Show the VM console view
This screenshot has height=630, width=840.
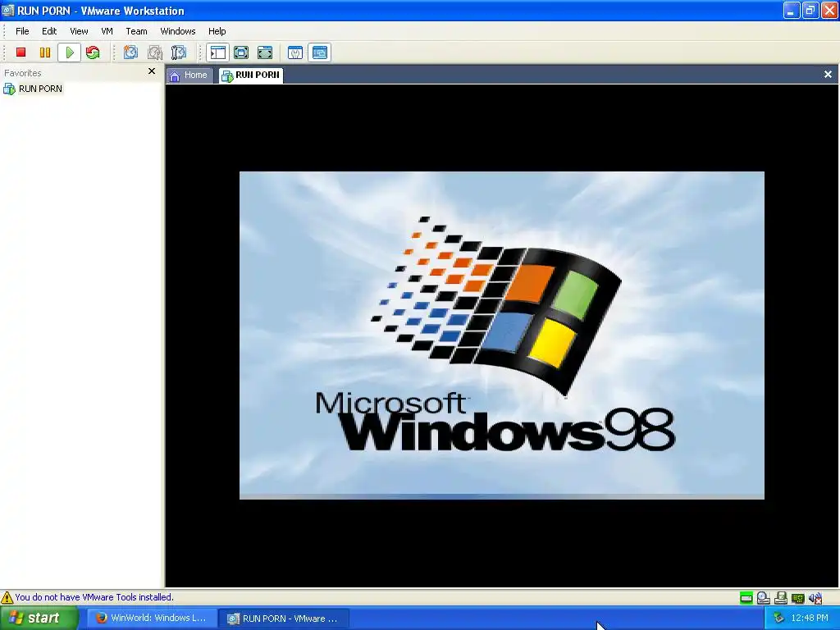click(319, 52)
